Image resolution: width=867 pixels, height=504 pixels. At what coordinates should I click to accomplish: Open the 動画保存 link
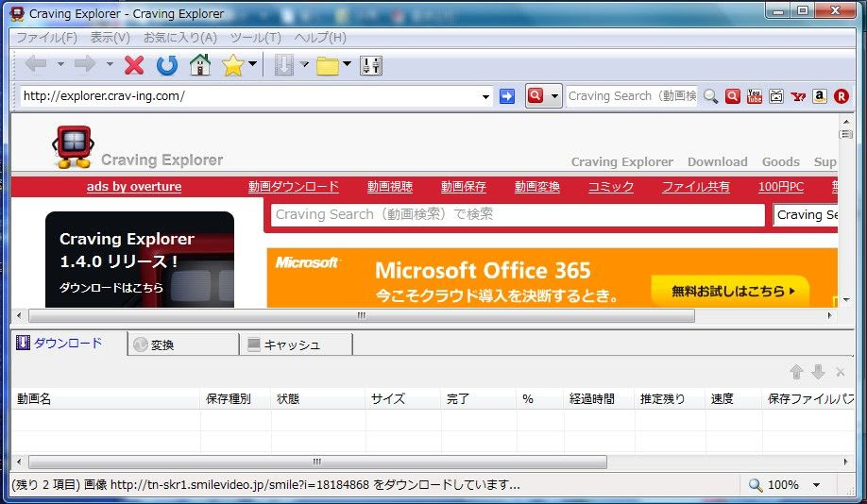click(464, 187)
